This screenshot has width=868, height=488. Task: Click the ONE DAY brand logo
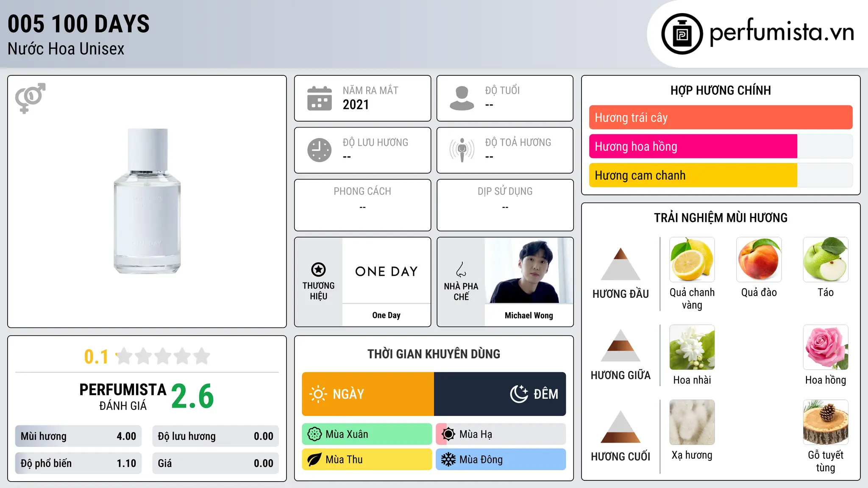click(x=387, y=271)
